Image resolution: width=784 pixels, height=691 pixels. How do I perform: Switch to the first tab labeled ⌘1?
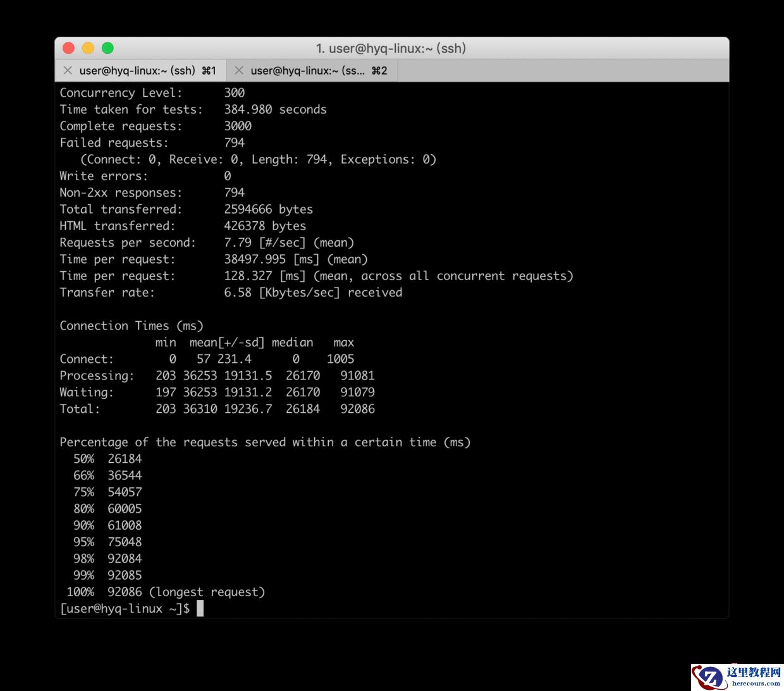click(x=140, y=70)
